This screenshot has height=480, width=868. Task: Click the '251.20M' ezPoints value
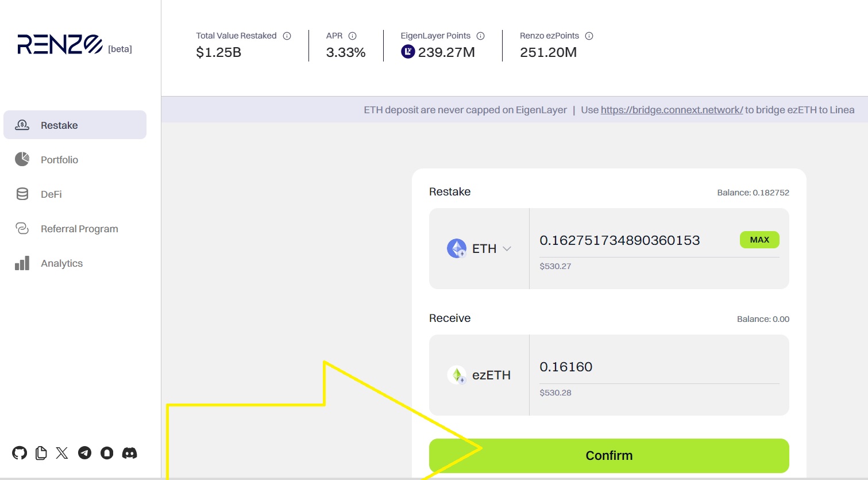548,52
